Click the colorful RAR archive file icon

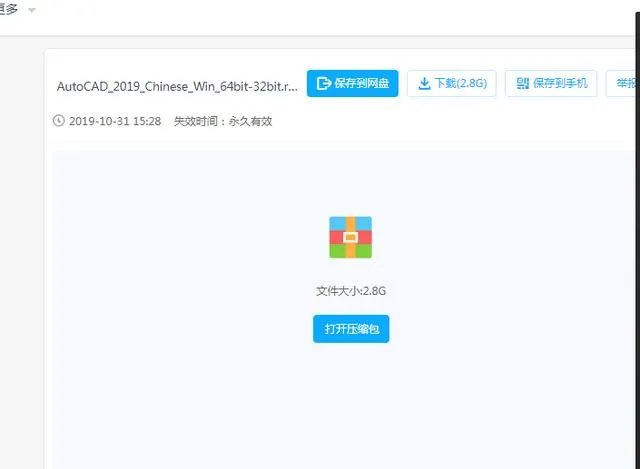click(x=350, y=237)
